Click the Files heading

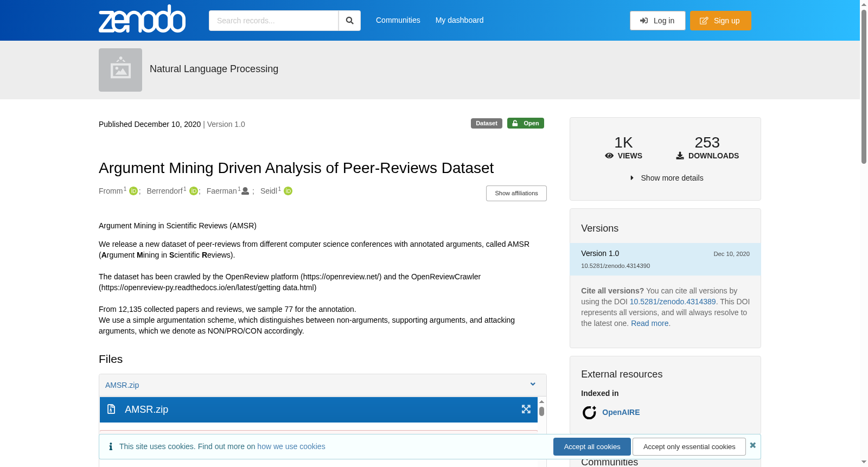[x=111, y=359]
